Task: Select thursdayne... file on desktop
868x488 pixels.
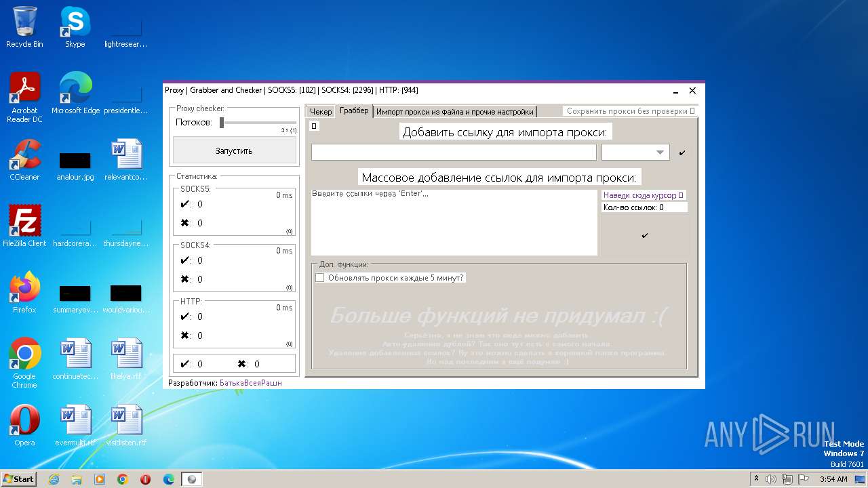Action: 126,230
